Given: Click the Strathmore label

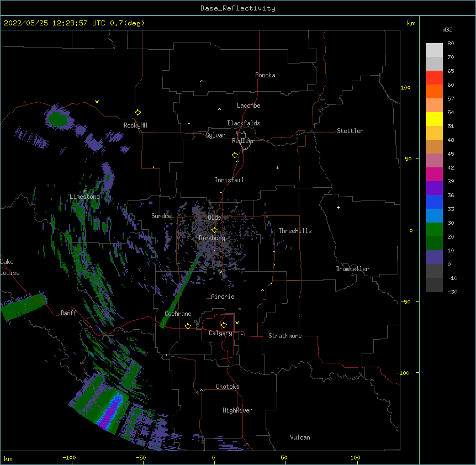Looking at the screenshot, I should pos(285,336).
